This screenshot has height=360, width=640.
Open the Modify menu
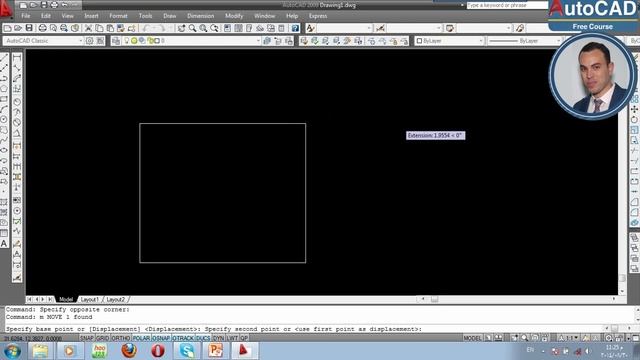click(234, 16)
